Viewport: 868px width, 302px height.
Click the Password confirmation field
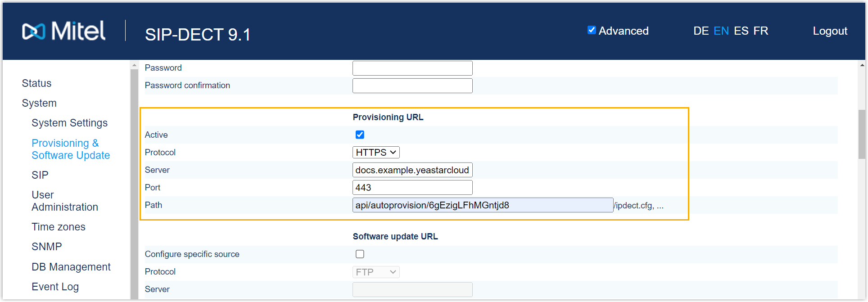(x=412, y=86)
